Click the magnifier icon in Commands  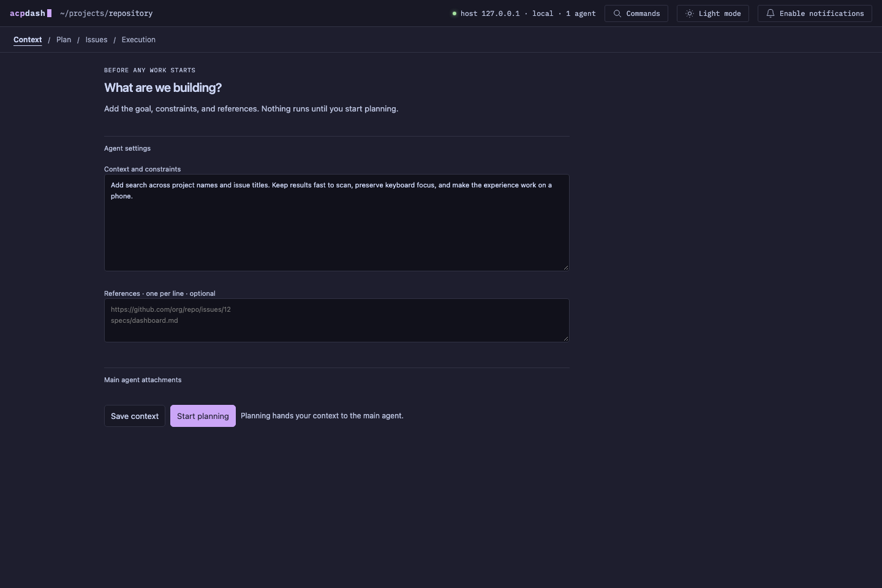617,13
